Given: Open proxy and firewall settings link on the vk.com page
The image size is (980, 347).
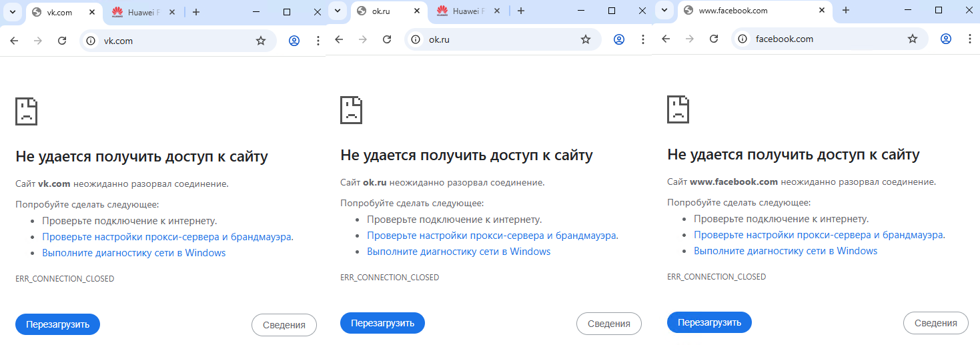Looking at the screenshot, I should coord(167,236).
